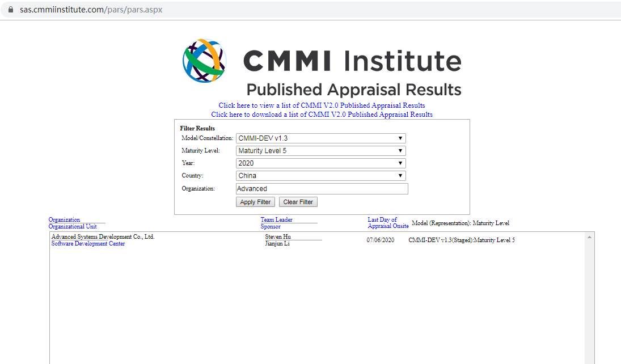Expand the Country dropdown showing China
Image resolution: width=621 pixels, height=364 pixels.
320,176
